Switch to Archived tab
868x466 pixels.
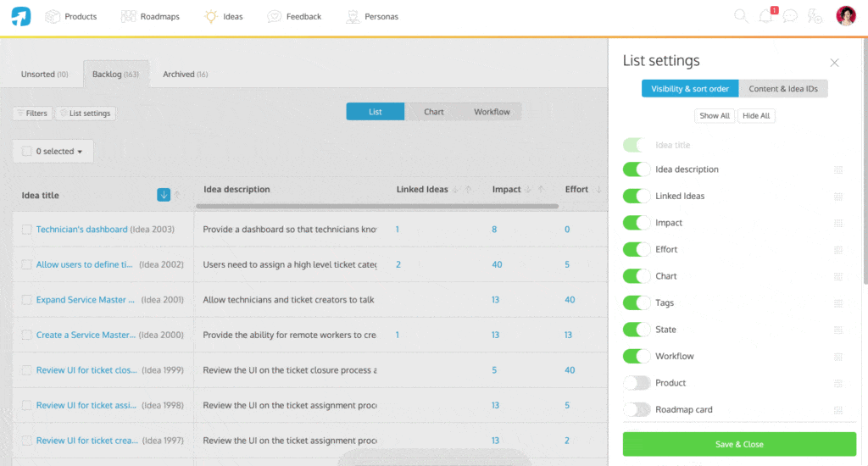point(185,75)
